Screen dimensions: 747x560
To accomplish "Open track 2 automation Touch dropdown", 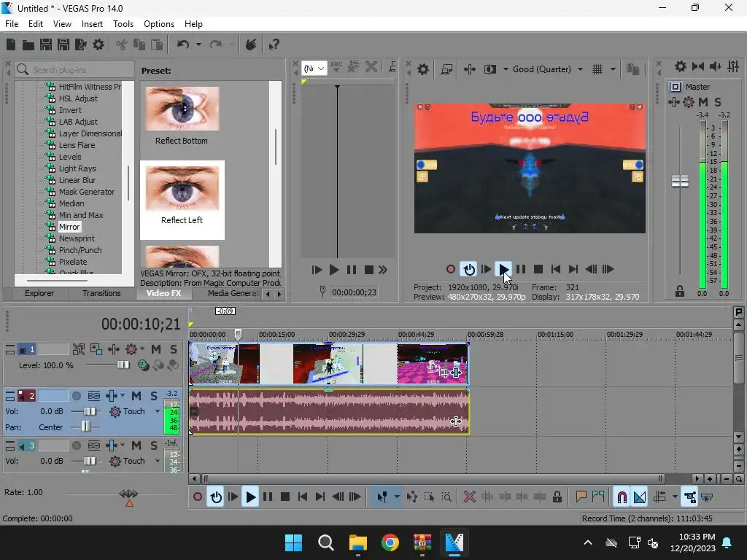I will pos(158,411).
